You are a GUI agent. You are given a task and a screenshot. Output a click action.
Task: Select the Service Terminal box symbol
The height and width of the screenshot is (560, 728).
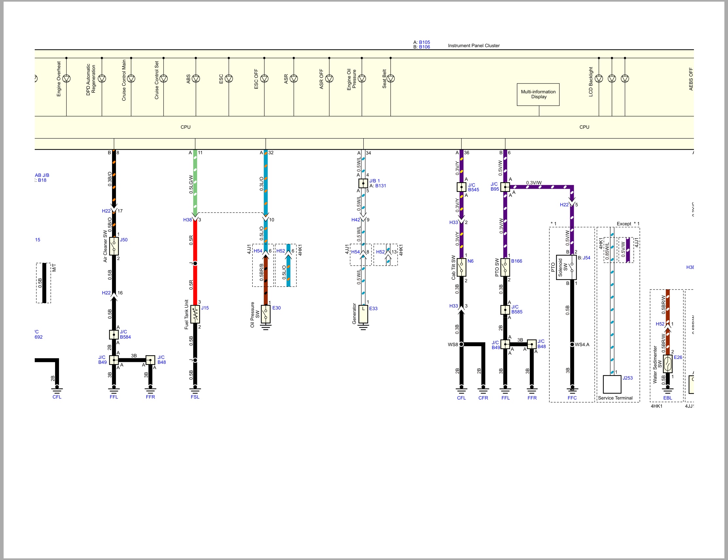[x=612, y=384]
